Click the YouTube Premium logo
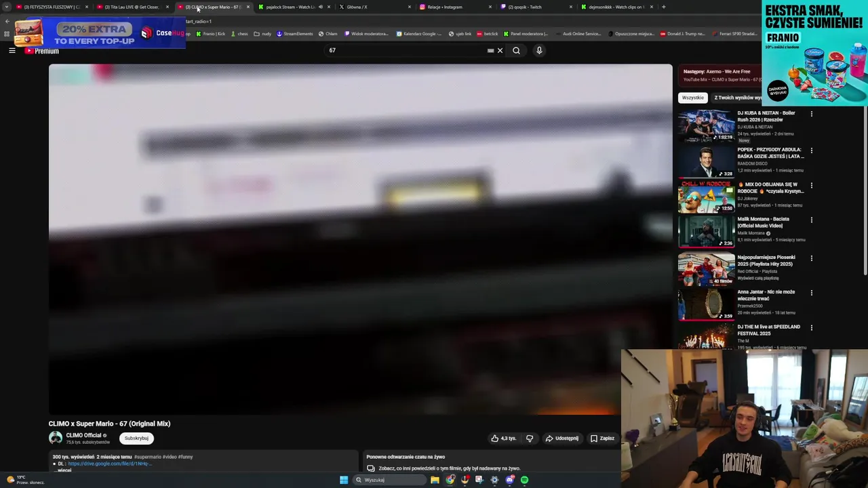The image size is (868, 488). coord(42,51)
